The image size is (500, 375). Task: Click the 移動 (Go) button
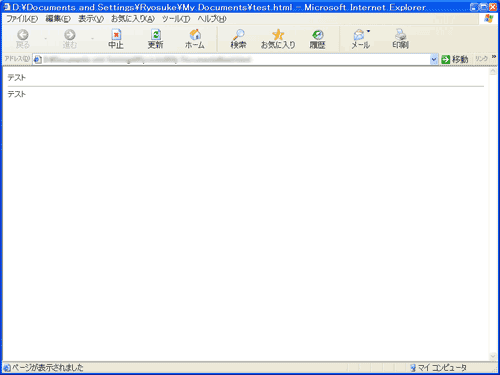(x=455, y=60)
